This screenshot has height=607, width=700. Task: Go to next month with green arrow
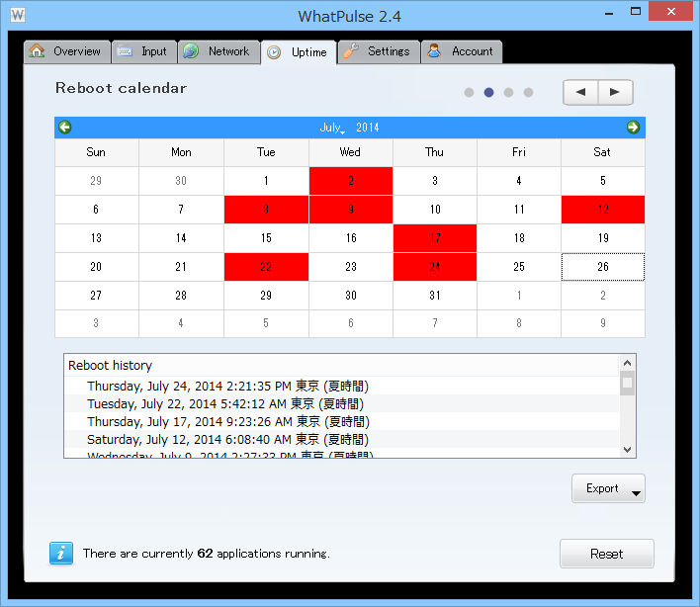click(633, 128)
